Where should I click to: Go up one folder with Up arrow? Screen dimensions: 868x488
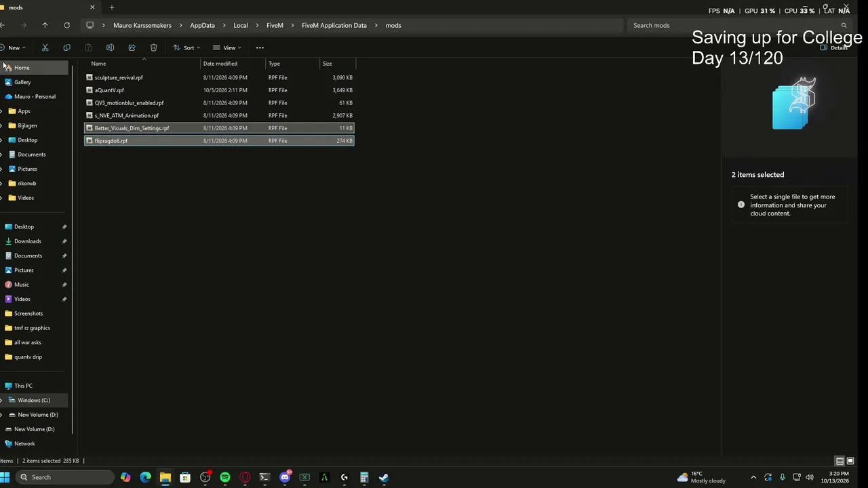point(45,25)
